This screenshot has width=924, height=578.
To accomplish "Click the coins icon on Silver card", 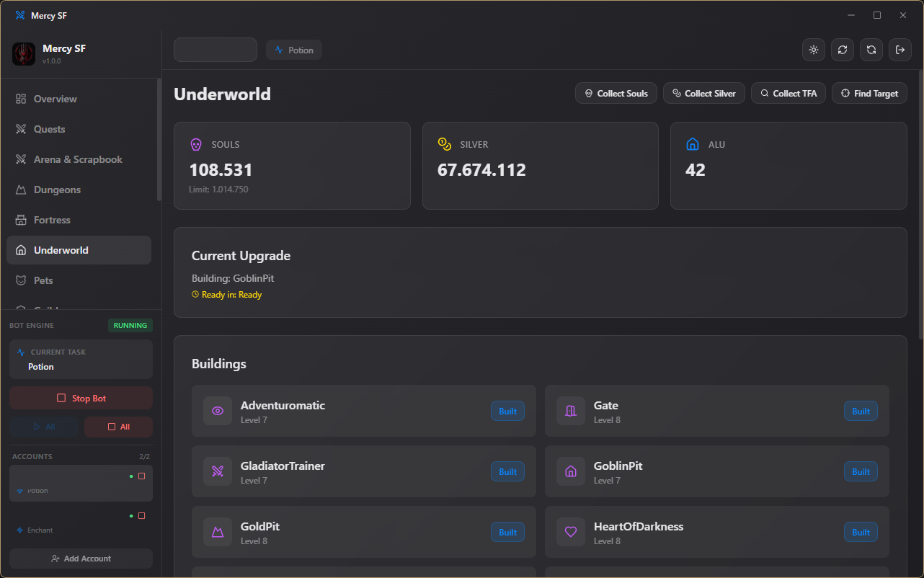I will (x=445, y=144).
